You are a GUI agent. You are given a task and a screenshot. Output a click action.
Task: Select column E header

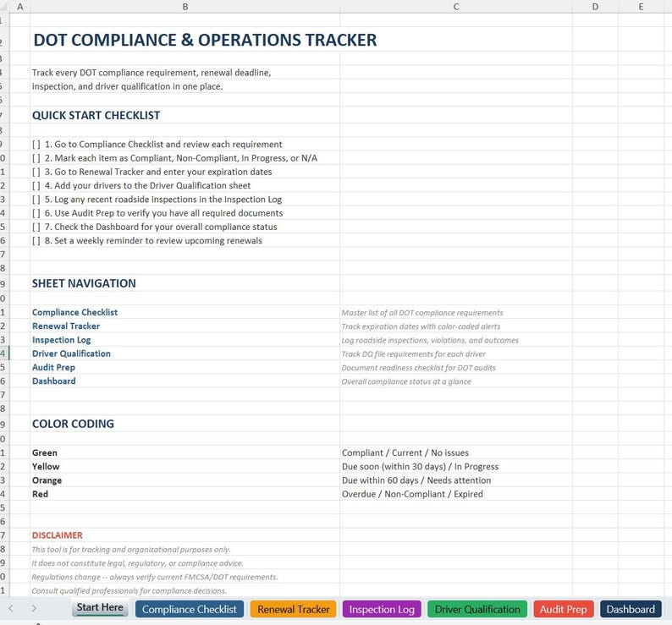(642, 7)
